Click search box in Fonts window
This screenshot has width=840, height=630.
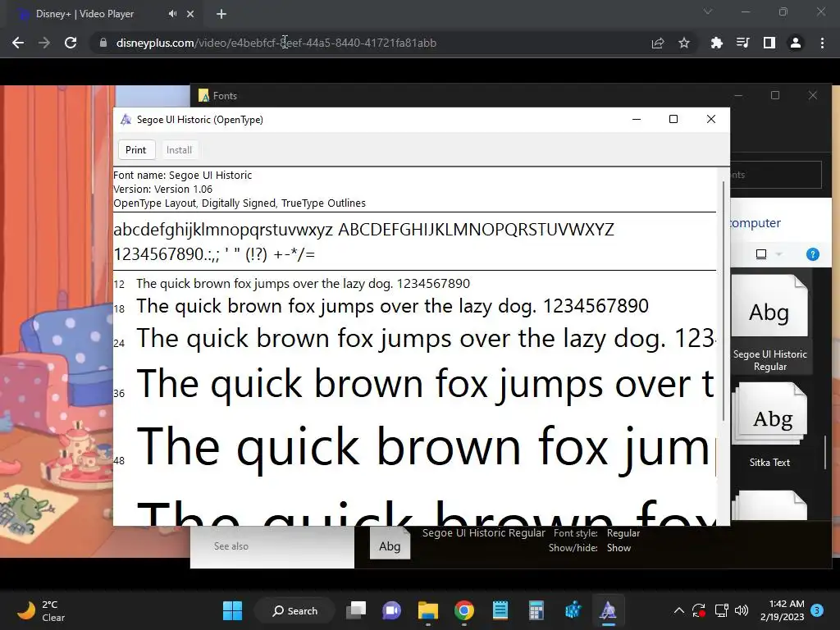776,175
